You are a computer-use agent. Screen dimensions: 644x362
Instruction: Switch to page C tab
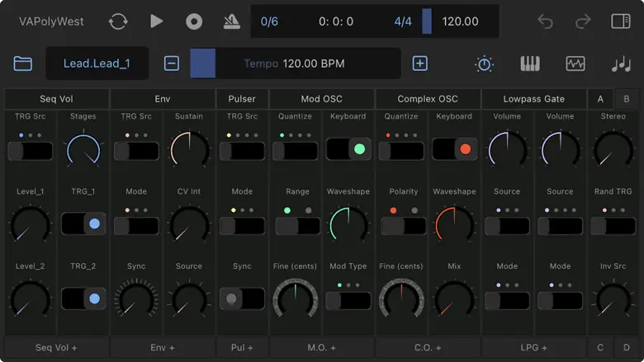(x=600, y=348)
